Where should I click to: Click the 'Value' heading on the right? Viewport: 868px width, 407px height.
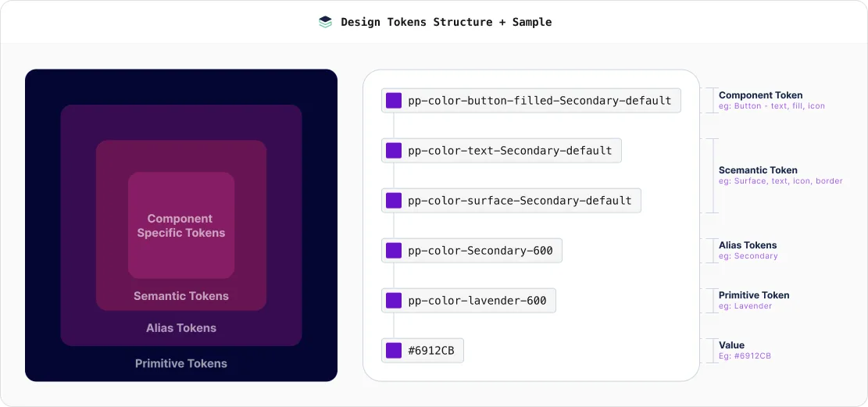[x=731, y=345]
